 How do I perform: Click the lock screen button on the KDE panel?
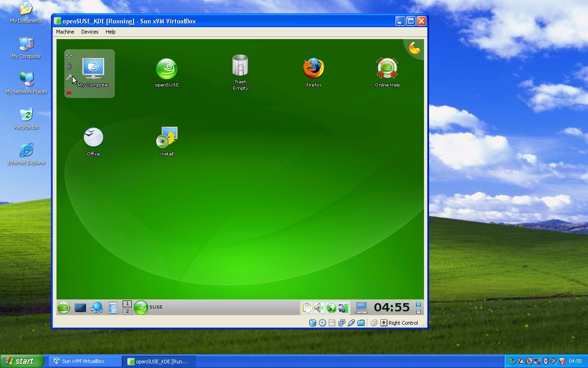(x=418, y=311)
